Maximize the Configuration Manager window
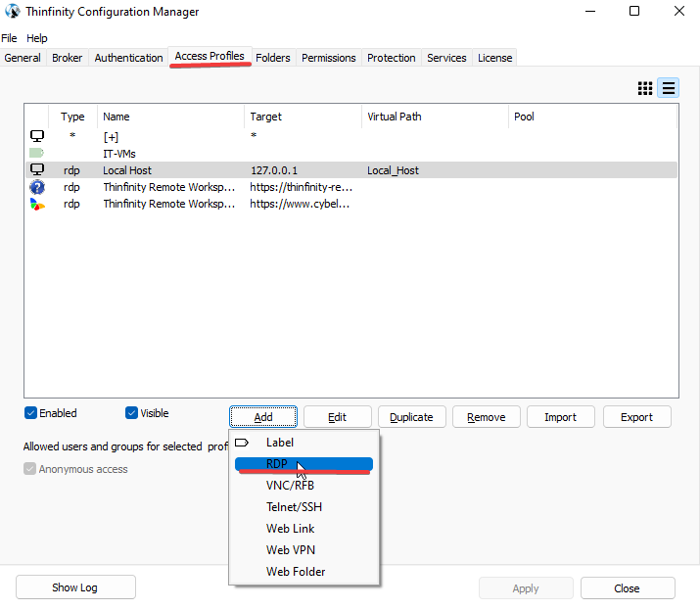This screenshot has height=610, width=700. (634, 11)
